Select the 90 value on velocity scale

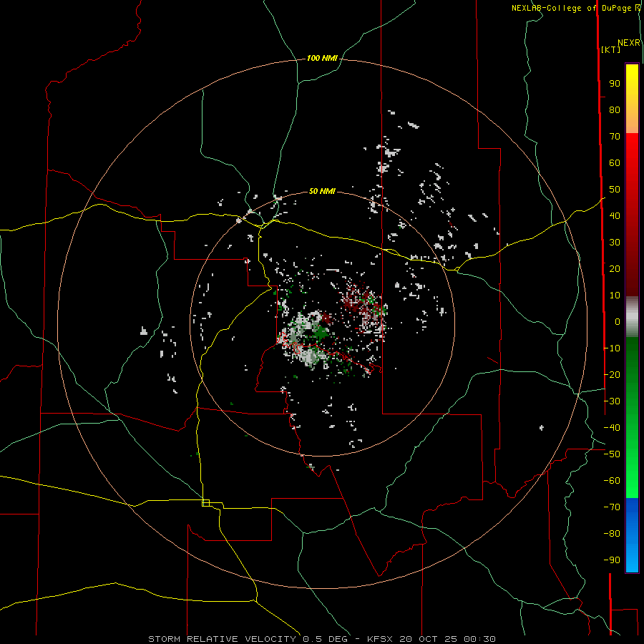[615, 84]
